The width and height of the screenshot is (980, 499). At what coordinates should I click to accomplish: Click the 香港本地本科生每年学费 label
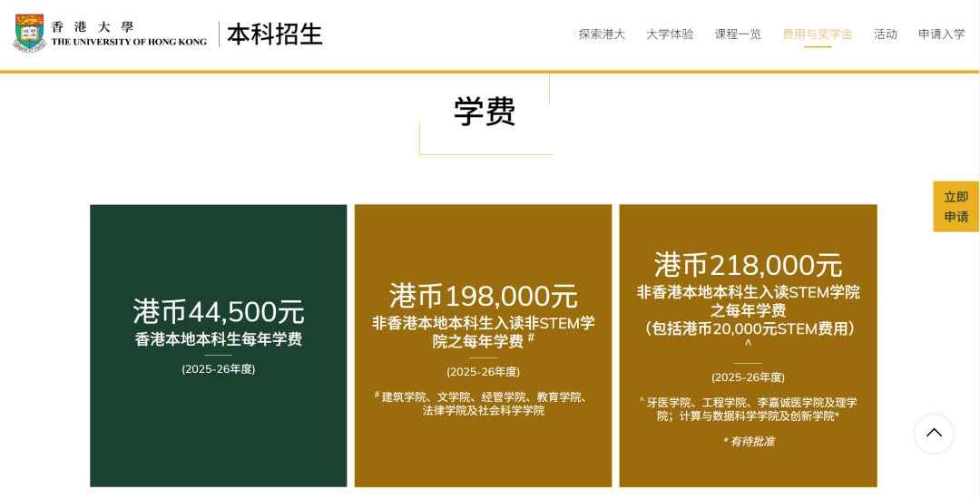tap(218, 339)
